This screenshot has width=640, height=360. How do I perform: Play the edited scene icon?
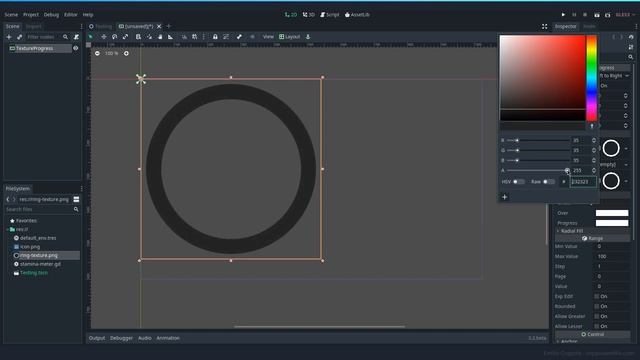click(x=597, y=15)
